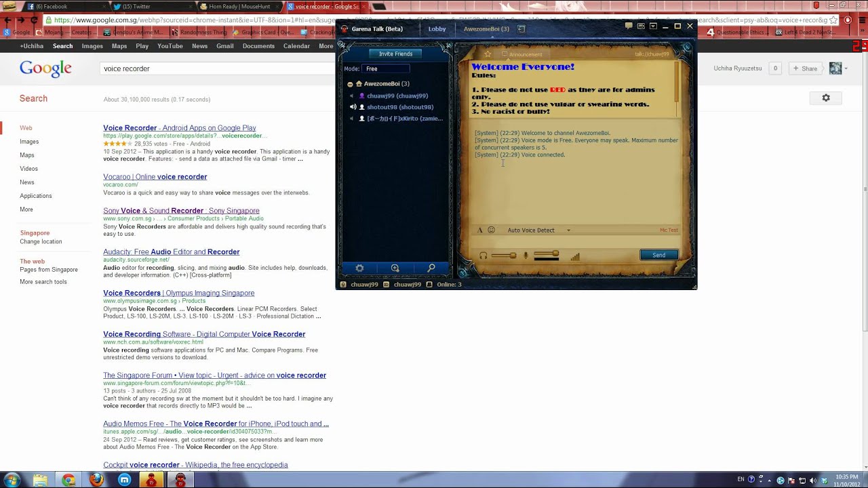The height and width of the screenshot is (488, 868).
Task: Open the Mode Free dropdown
Action: click(387, 68)
